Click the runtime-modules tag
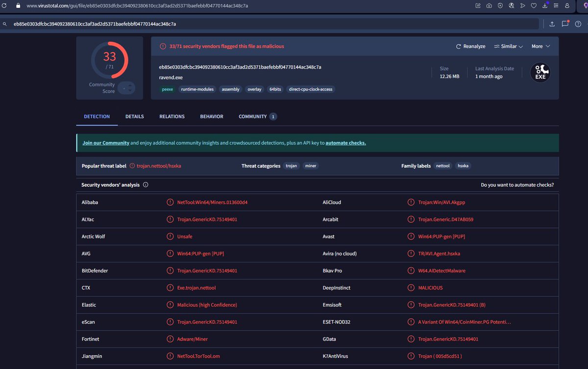Image resolution: width=588 pixels, height=369 pixels. 197,89
